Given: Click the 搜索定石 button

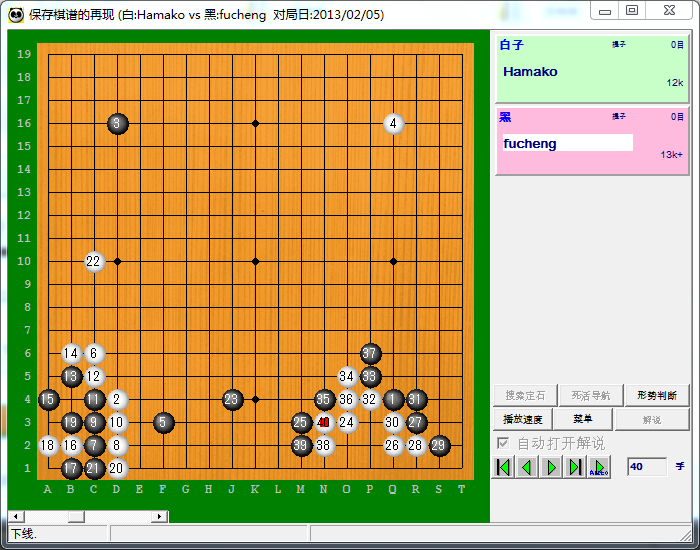Looking at the screenshot, I should [x=525, y=395].
